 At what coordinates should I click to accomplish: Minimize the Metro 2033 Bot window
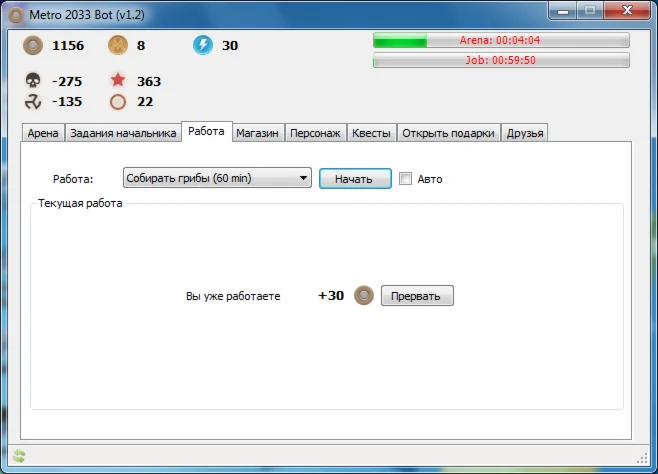(x=563, y=12)
